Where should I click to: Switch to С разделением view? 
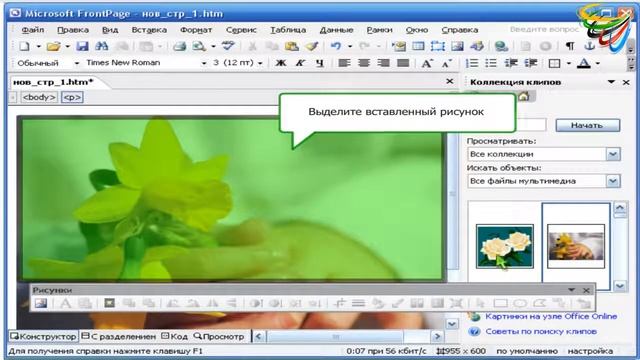click(119, 336)
